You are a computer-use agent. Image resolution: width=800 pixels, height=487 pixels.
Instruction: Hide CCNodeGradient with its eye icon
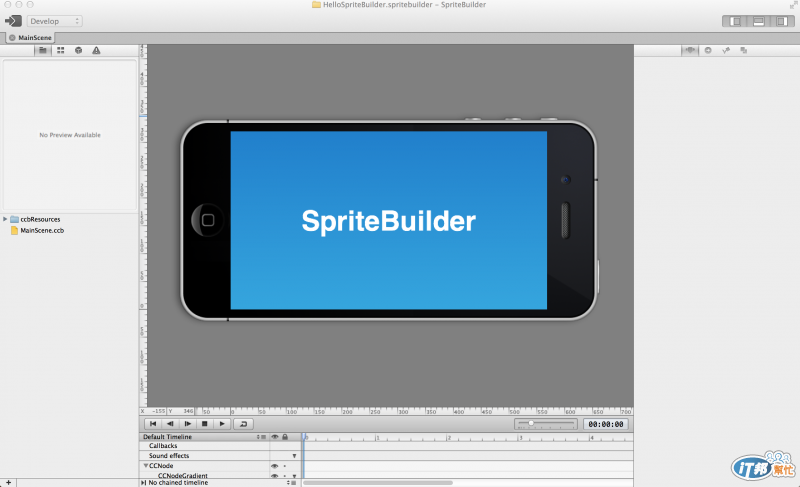click(274, 476)
